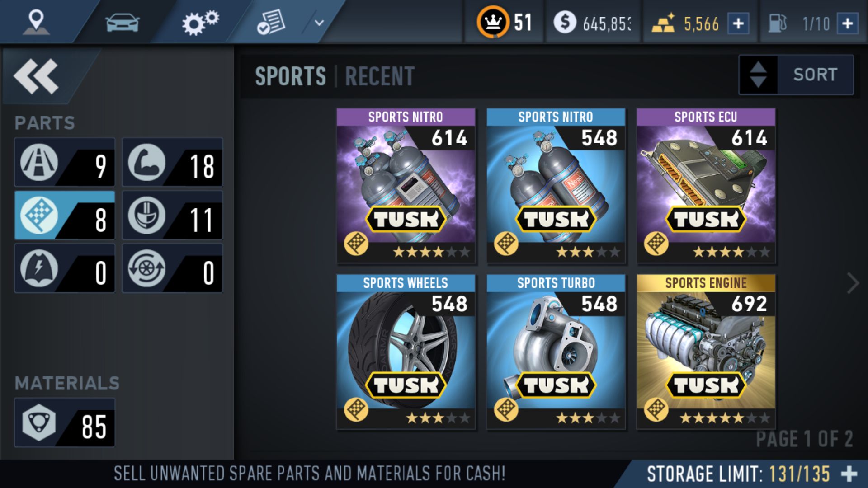
Task: Add more gold with the plus button
Action: (738, 23)
